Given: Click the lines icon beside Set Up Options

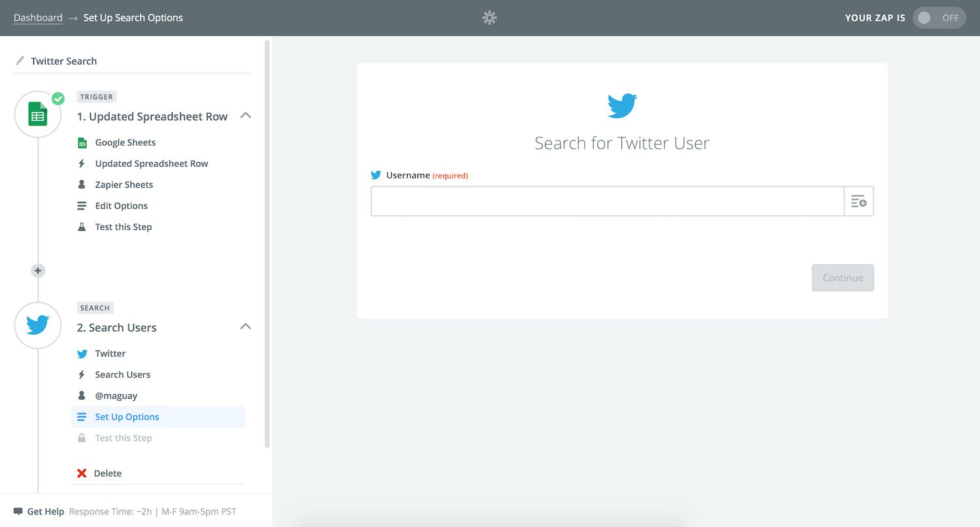Looking at the screenshot, I should coord(82,417).
